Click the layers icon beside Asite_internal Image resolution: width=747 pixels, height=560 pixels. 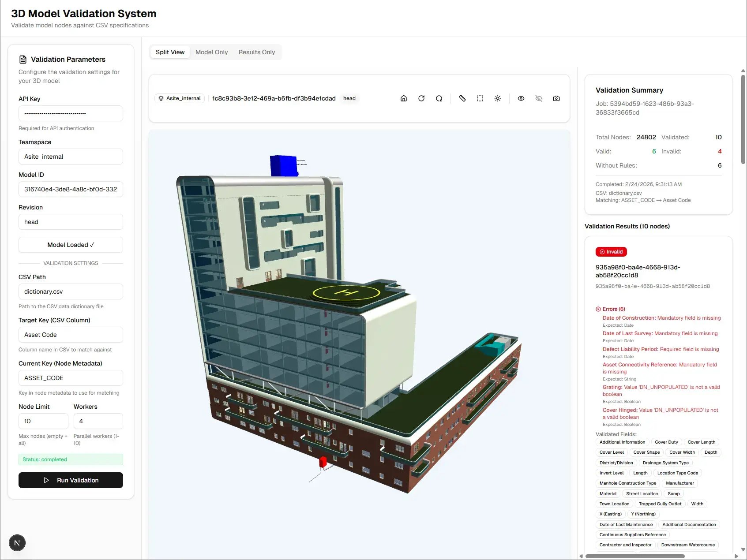click(161, 98)
